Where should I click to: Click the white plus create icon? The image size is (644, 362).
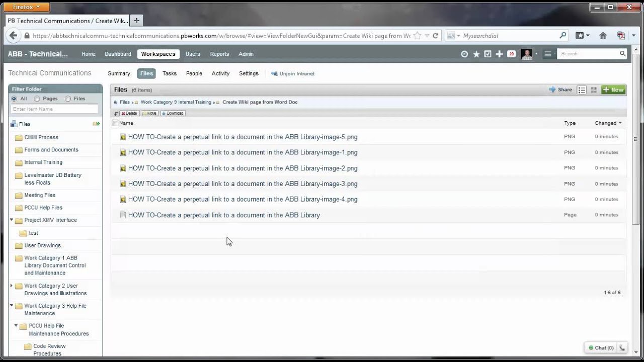[499, 54]
